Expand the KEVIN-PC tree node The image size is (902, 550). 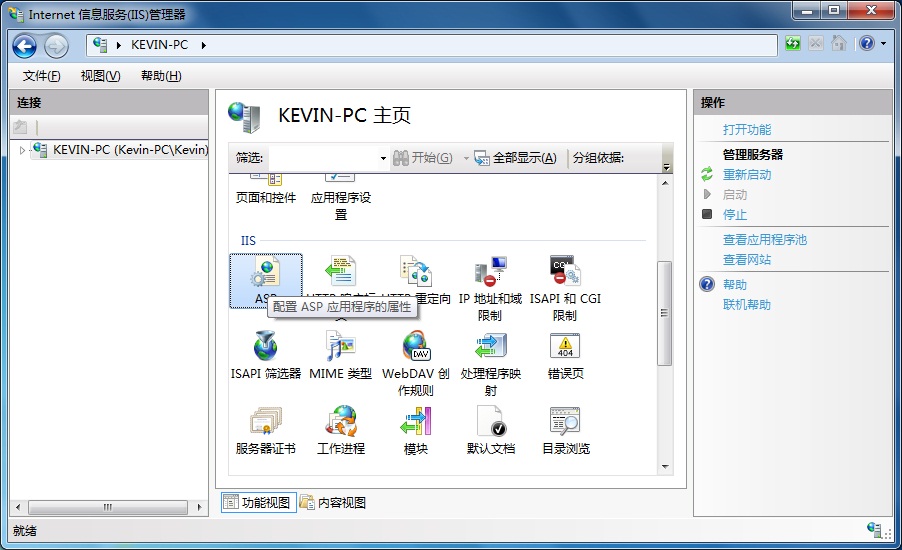coord(22,150)
